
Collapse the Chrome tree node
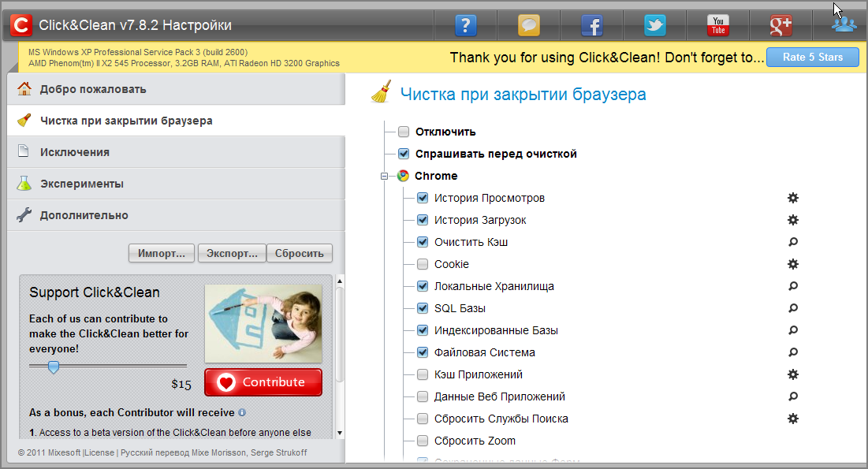pyautogui.click(x=384, y=176)
